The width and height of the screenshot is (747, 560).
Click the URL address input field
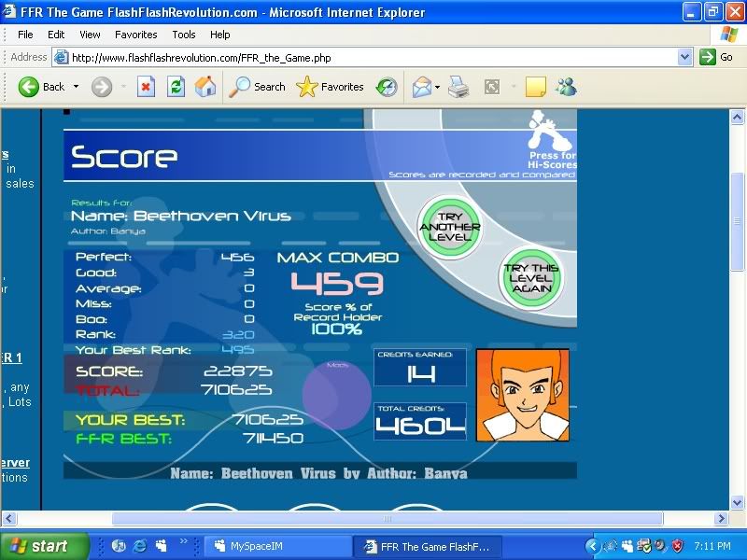pyautogui.click(x=373, y=57)
